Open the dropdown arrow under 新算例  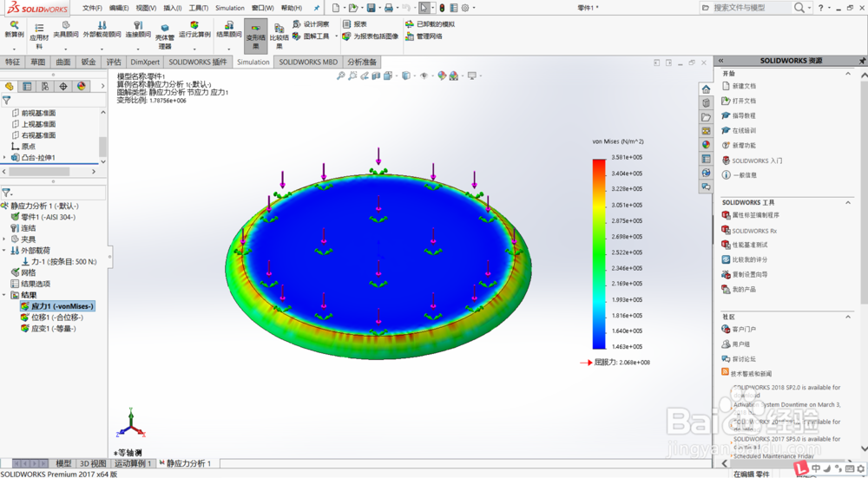point(15,49)
